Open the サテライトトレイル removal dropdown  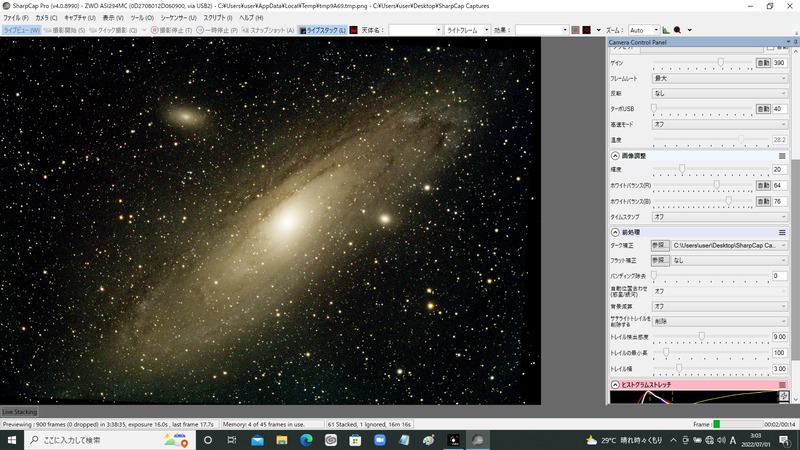click(719, 321)
